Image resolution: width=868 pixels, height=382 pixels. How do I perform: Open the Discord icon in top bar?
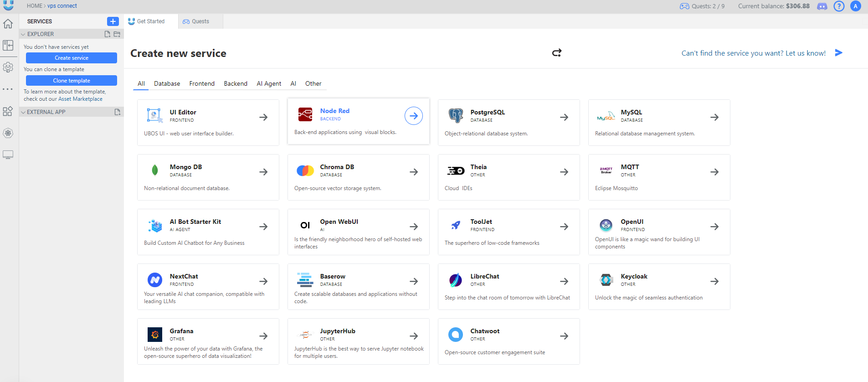822,6
